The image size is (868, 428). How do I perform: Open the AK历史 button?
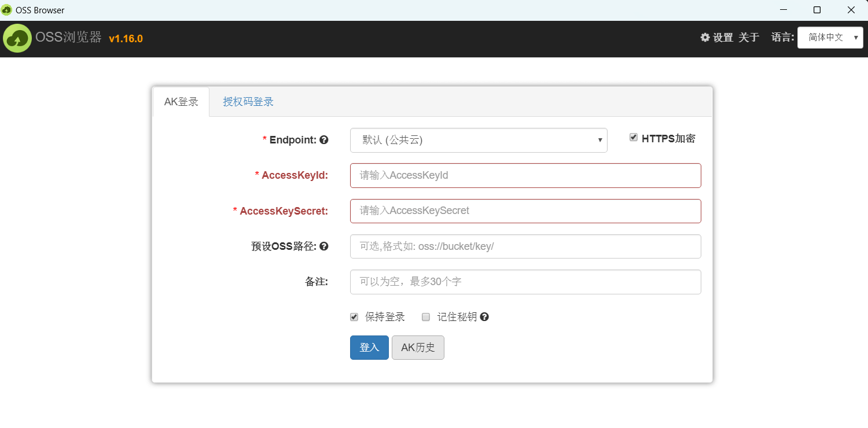click(x=418, y=348)
